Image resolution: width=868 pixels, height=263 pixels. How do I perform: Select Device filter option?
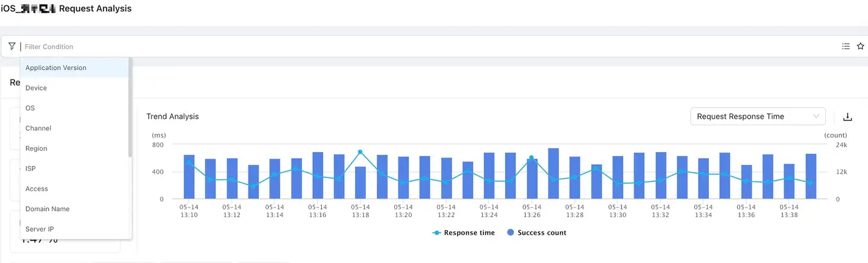[36, 88]
